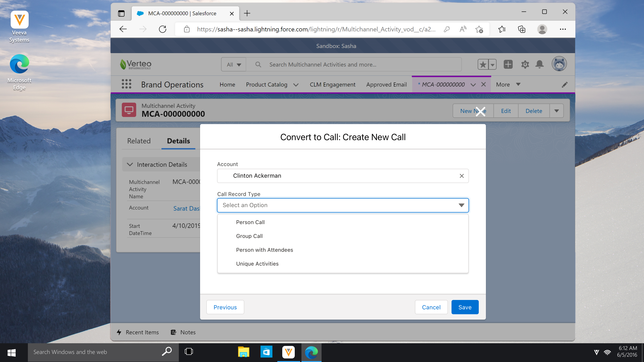This screenshot has height=362, width=644.
Task: Select Person Call option
Action: coord(250,222)
